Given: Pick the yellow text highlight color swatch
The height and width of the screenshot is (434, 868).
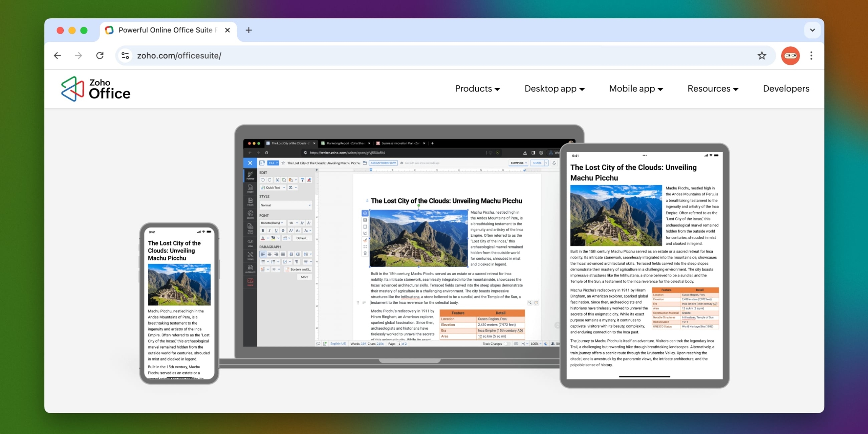Looking at the screenshot, I should (273, 238).
